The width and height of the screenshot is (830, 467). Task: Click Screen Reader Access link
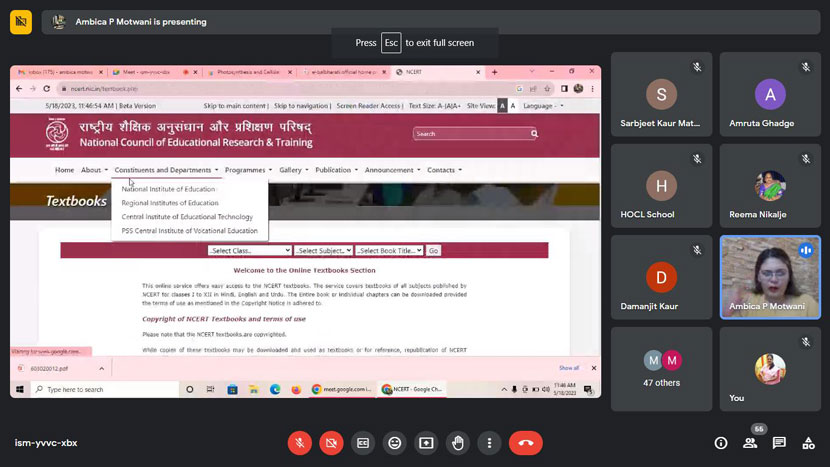point(368,106)
